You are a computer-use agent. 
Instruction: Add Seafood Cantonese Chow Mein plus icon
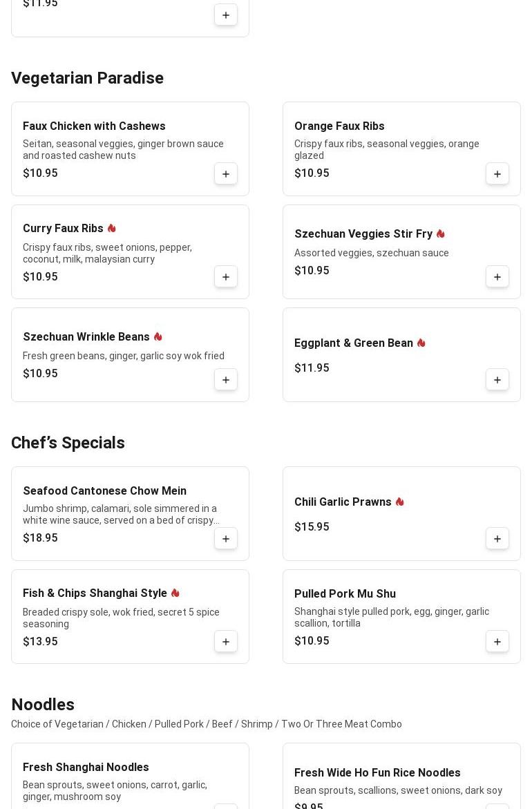click(225, 539)
